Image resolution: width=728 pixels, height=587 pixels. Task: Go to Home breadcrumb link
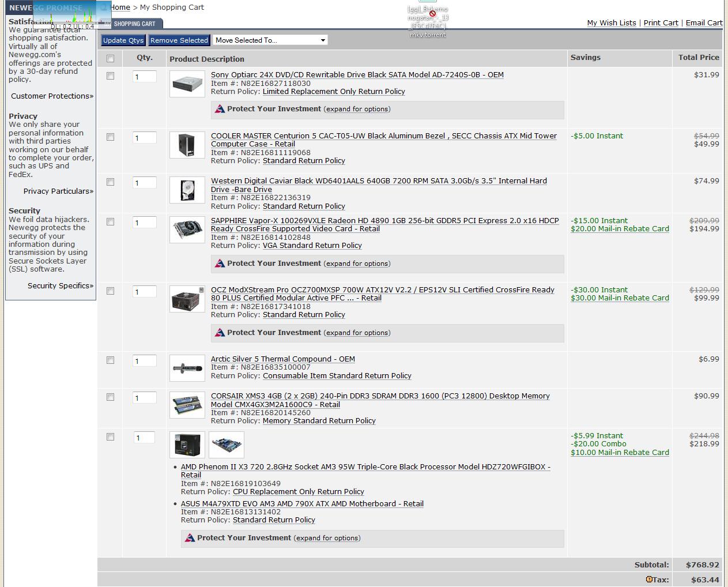click(x=120, y=7)
